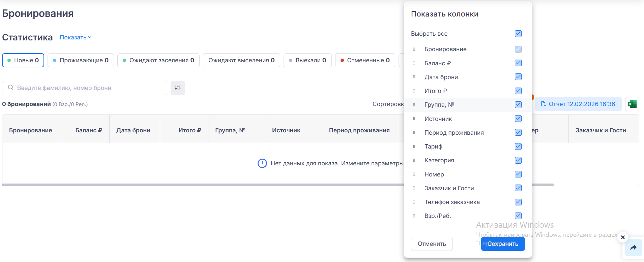Viewport: 644px width, 262px height.
Task: Click drag handle beside Номер row
Action: point(414,174)
